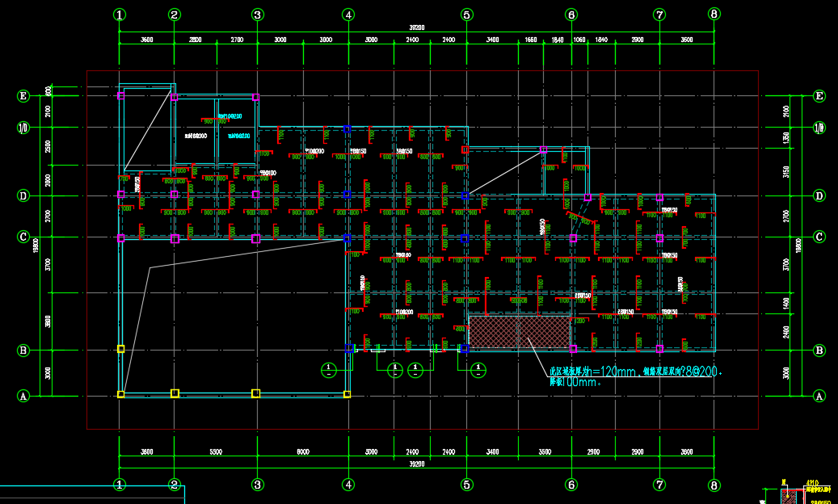The height and width of the screenshot is (504, 838).
Task: Select axis bubble 8 in the bottom row
Action: coord(714,485)
